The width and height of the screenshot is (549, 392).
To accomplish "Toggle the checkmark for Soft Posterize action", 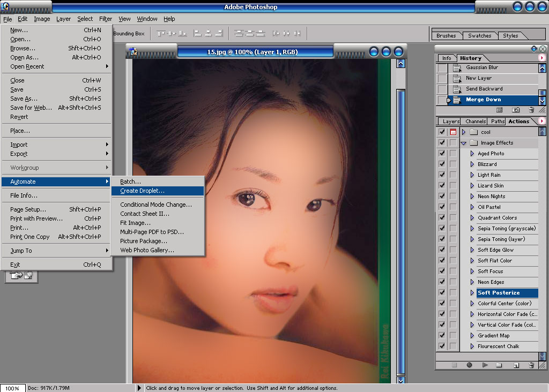I will [x=442, y=292].
